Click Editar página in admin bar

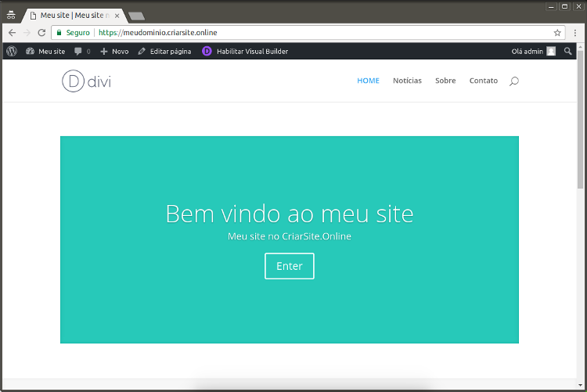click(164, 51)
